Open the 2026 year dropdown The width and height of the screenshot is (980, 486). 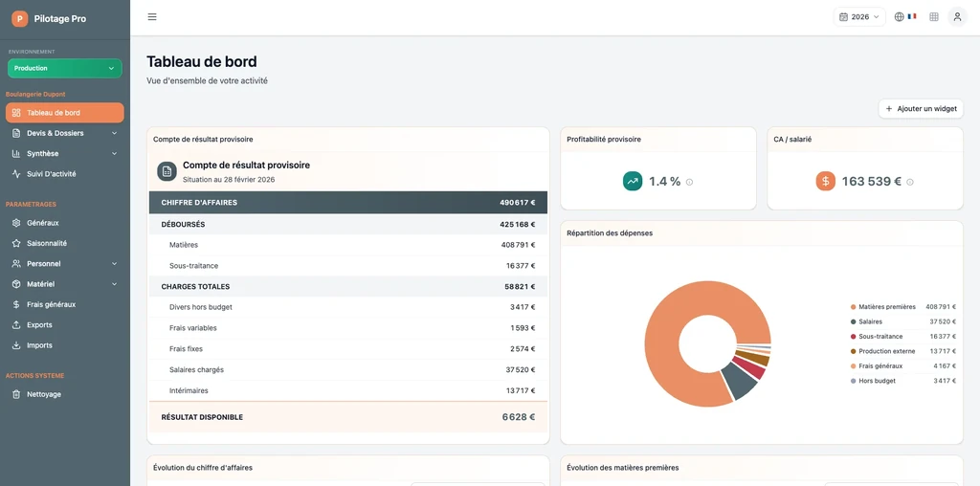[859, 17]
